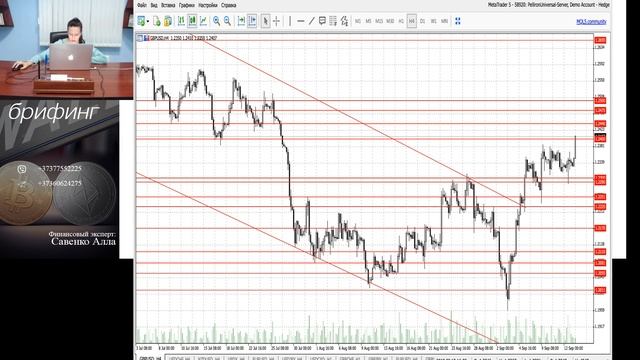Select the active H4 timeframe button
This screenshot has height=360, width=640.
click(x=412, y=21)
